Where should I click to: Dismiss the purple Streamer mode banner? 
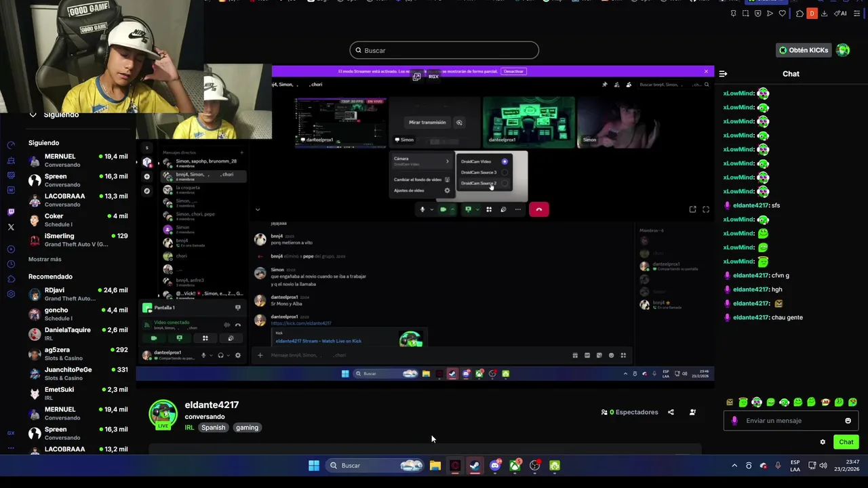pos(706,71)
